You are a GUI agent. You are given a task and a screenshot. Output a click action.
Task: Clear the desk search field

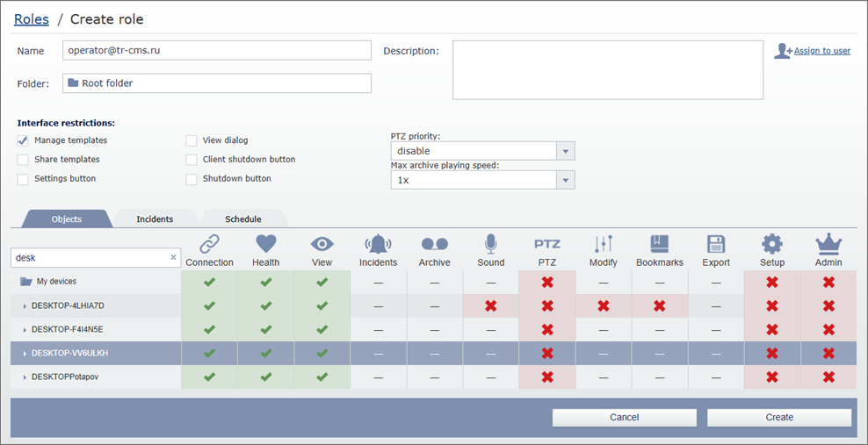pyautogui.click(x=173, y=258)
